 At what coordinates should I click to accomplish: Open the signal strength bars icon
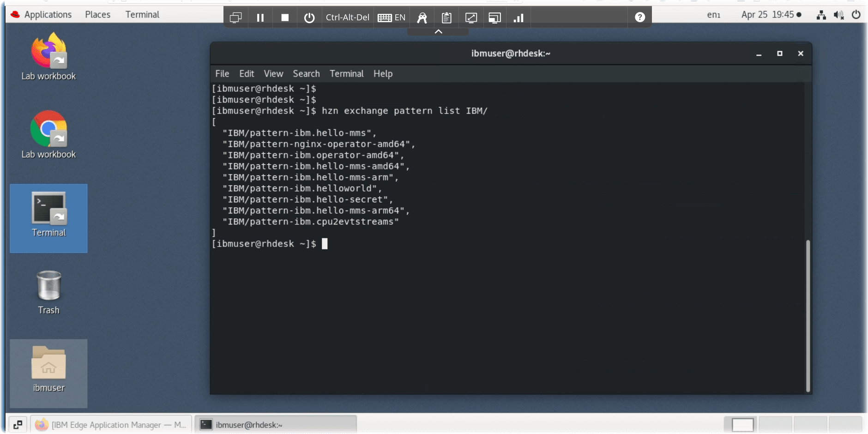tap(518, 18)
